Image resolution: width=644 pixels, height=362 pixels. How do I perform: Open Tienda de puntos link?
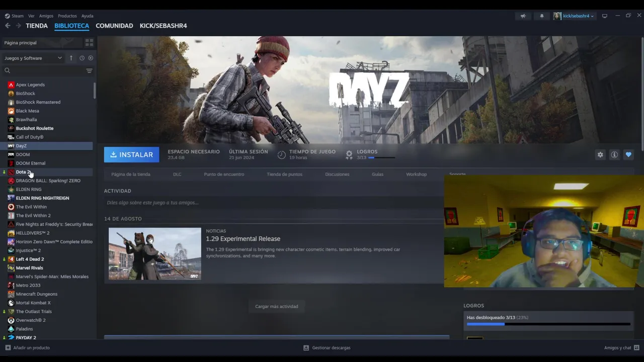click(284, 174)
